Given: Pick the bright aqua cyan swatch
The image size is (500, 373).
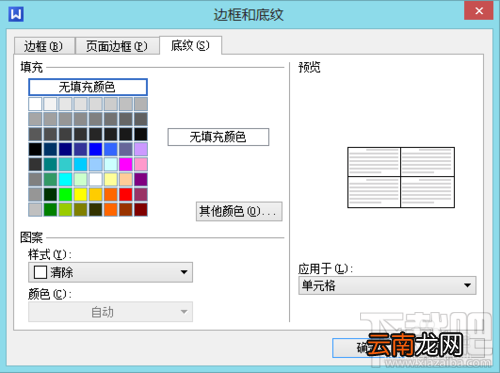Looking at the screenshot, I should coord(65,179).
